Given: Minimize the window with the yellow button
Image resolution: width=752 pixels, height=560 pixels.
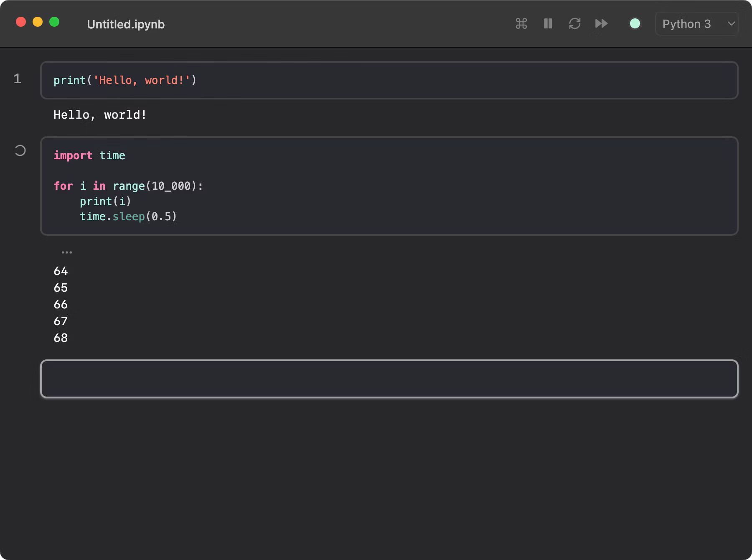Looking at the screenshot, I should (38, 22).
